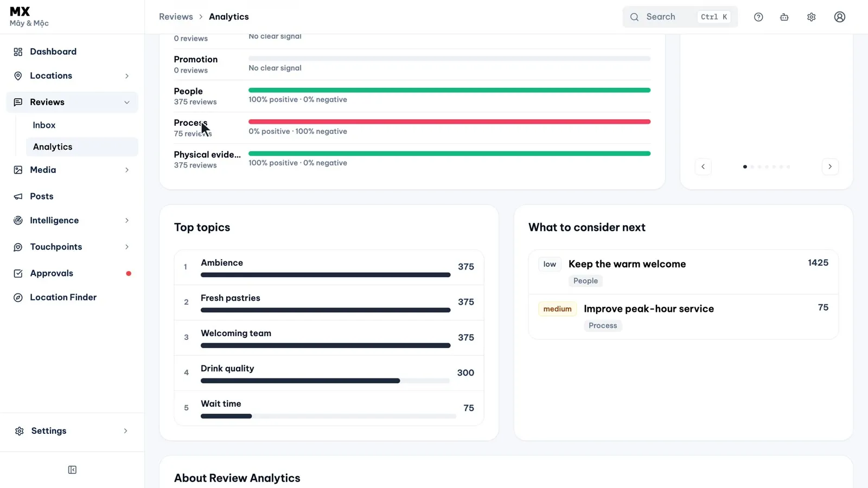Click the Physical evide... category label
868x488 pixels.
207,155
